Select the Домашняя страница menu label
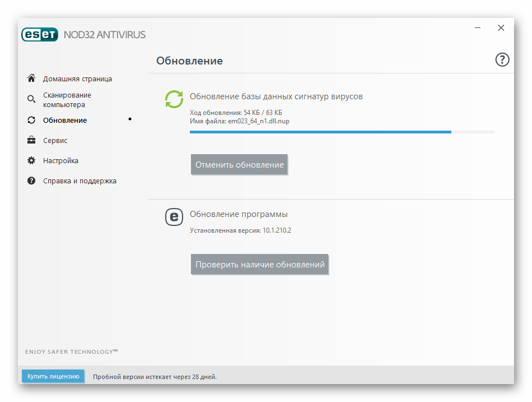Image resolution: width=532 pixels, height=402 pixels. coord(77,79)
